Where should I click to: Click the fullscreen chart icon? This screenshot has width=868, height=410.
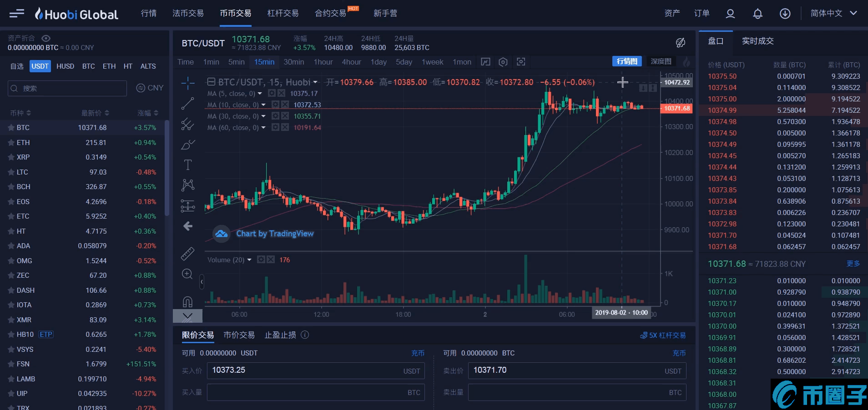click(x=521, y=62)
